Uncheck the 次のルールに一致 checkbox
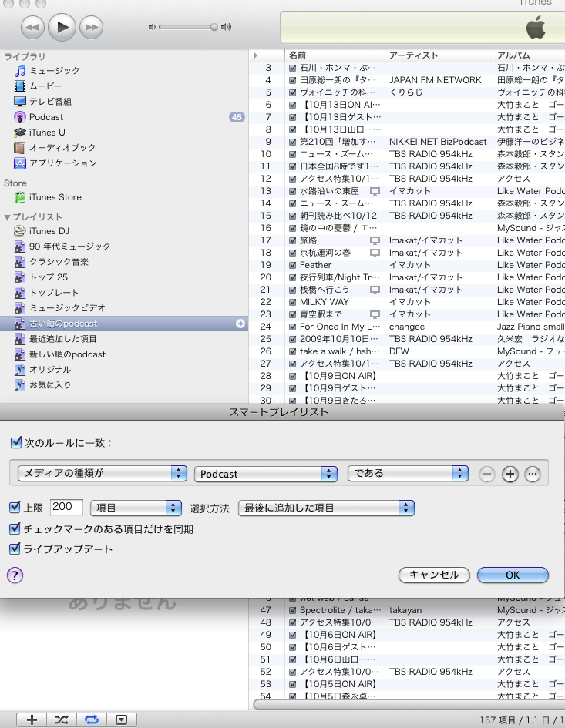The image size is (565, 728). [16, 443]
